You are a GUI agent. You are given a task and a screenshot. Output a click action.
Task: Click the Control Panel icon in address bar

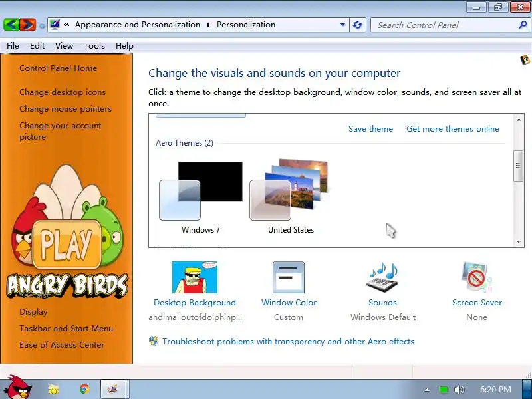point(55,25)
